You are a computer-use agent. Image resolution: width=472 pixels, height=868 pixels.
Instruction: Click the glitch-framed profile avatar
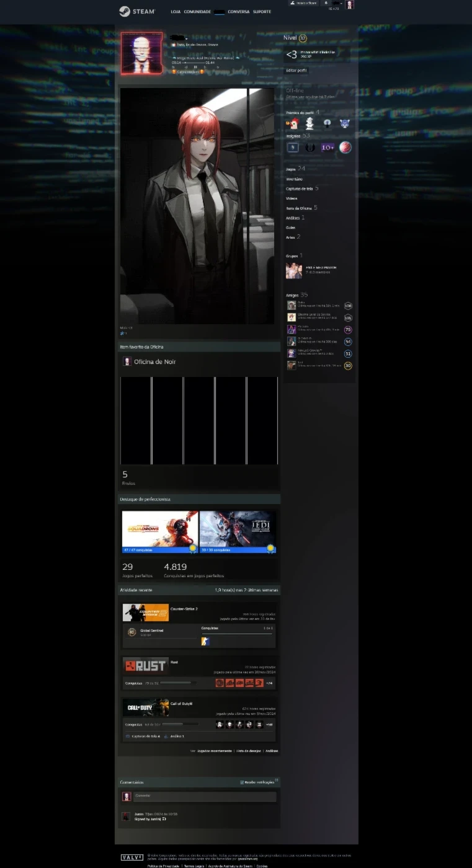click(142, 53)
